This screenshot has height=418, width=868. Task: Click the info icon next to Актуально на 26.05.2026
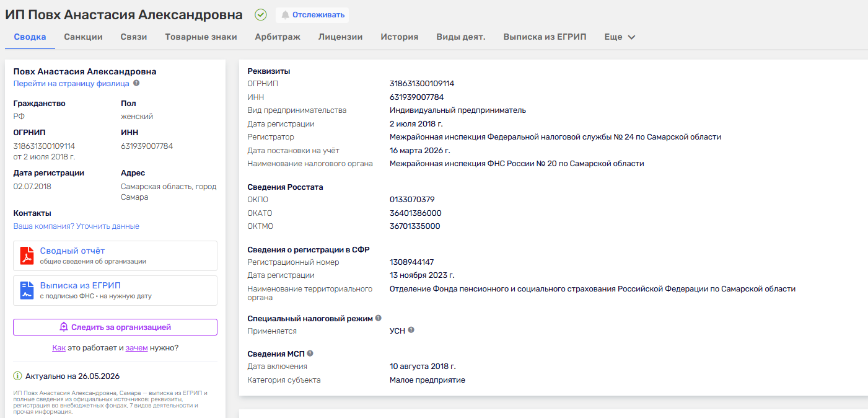click(18, 376)
